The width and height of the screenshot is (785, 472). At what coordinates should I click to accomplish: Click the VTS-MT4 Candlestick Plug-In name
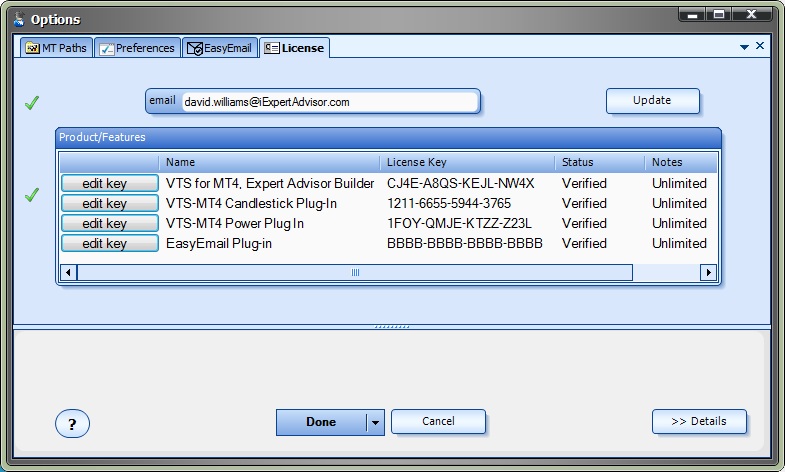click(x=251, y=203)
